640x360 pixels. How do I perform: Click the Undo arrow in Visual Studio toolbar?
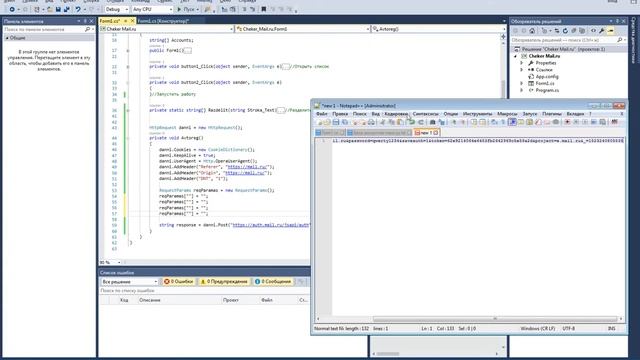(x=78, y=9)
